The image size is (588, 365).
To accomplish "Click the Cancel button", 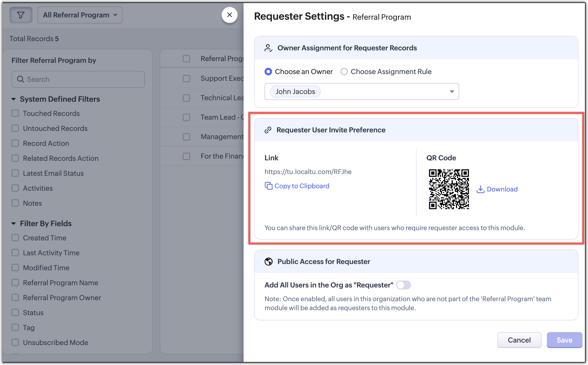I will [519, 340].
